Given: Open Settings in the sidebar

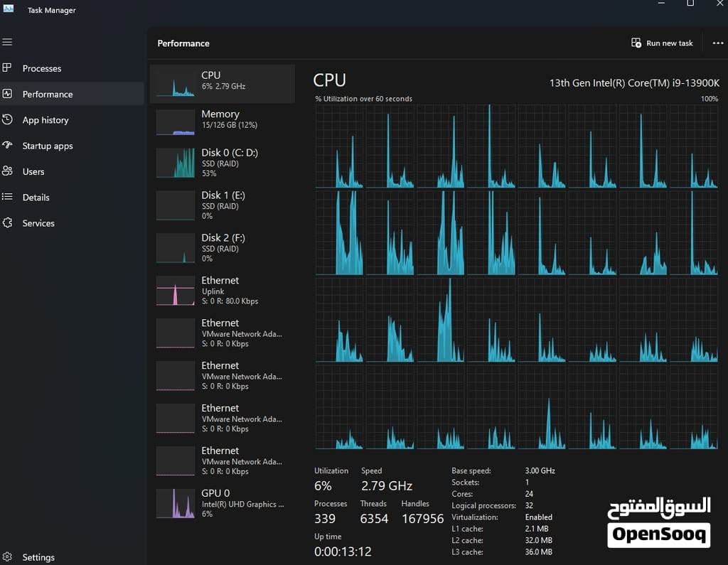Looking at the screenshot, I should 72,556.
